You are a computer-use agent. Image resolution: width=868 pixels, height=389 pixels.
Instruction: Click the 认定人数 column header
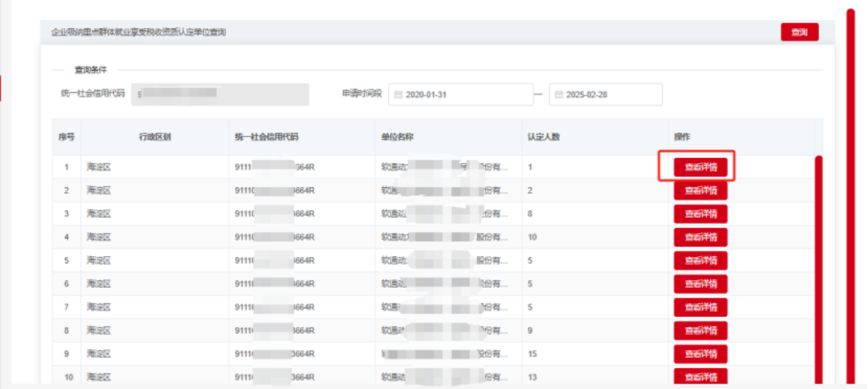coord(544,137)
